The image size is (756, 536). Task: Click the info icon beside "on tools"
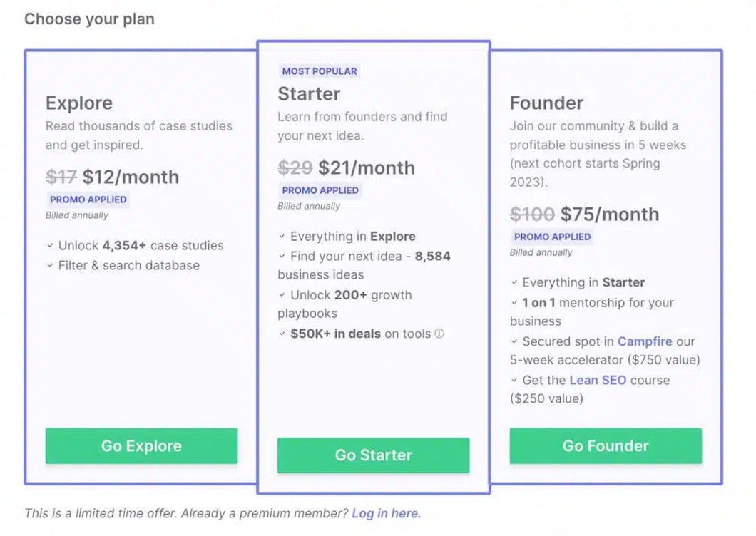coord(439,334)
